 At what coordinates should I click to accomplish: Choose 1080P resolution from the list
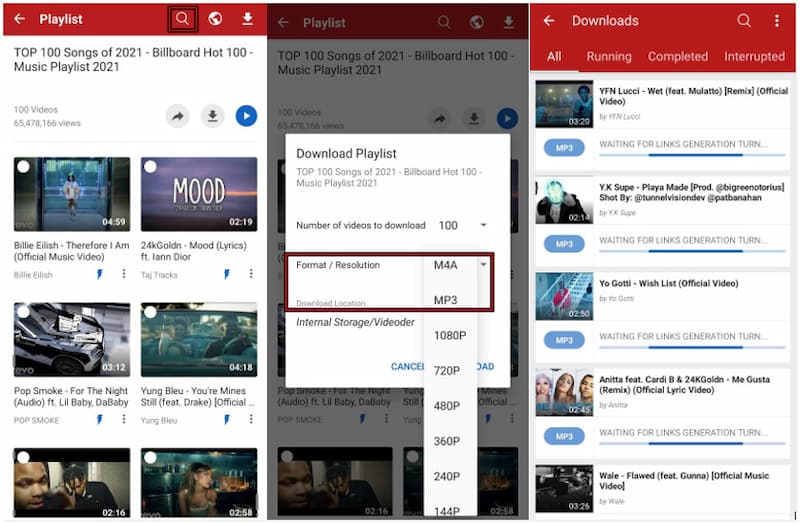[x=449, y=335]
